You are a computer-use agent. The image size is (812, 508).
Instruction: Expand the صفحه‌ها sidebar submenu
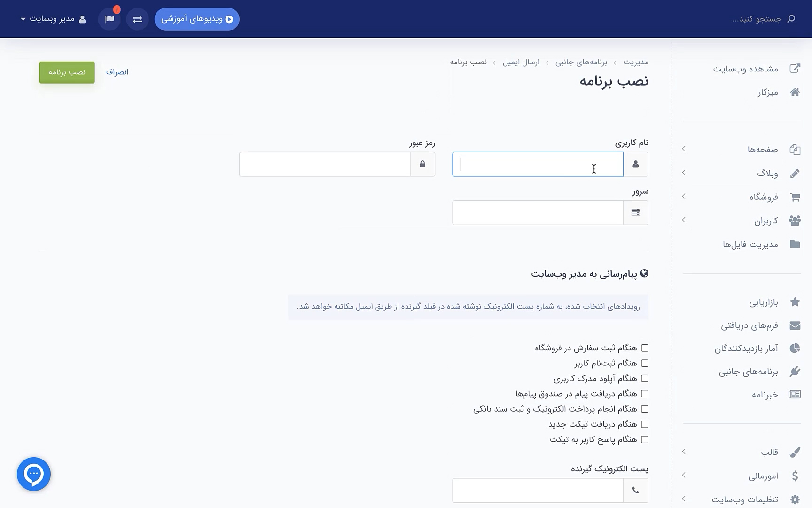click(684, 149)
